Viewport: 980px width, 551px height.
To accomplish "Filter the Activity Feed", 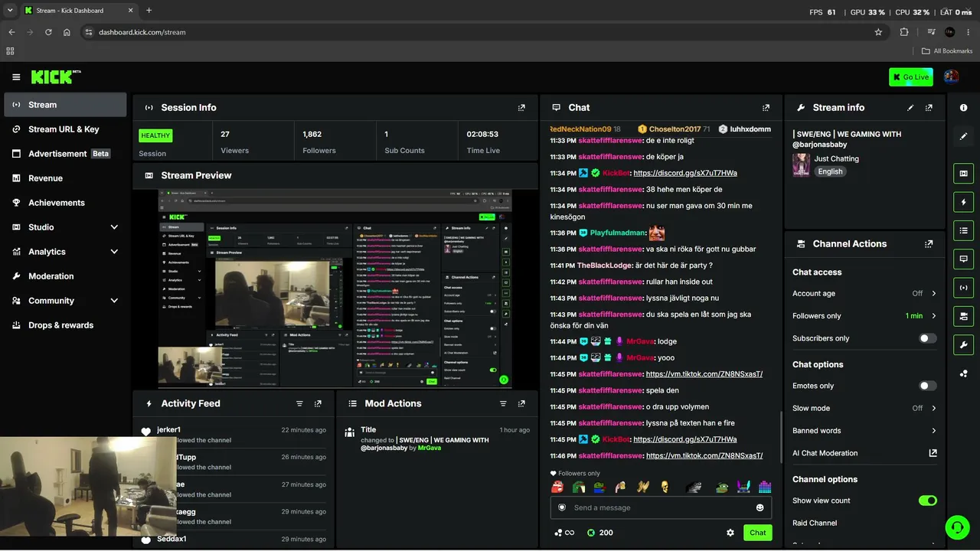I will (x=299, y=403).
